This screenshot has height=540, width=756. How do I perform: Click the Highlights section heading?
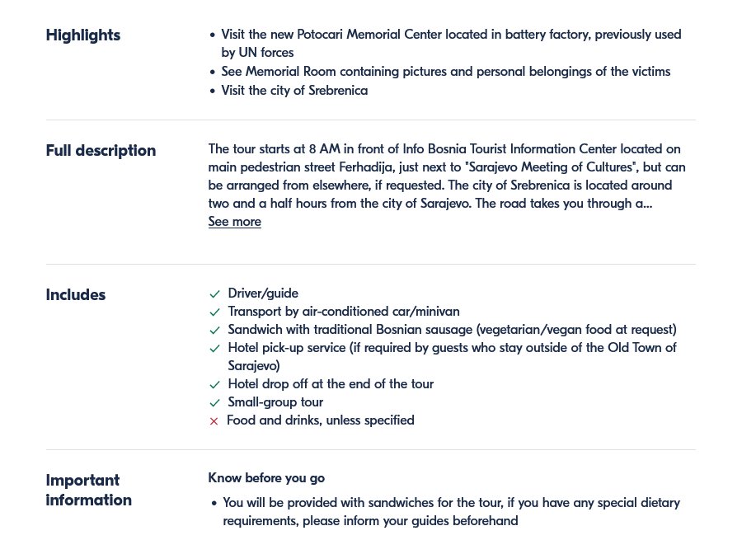pos(83,35)
